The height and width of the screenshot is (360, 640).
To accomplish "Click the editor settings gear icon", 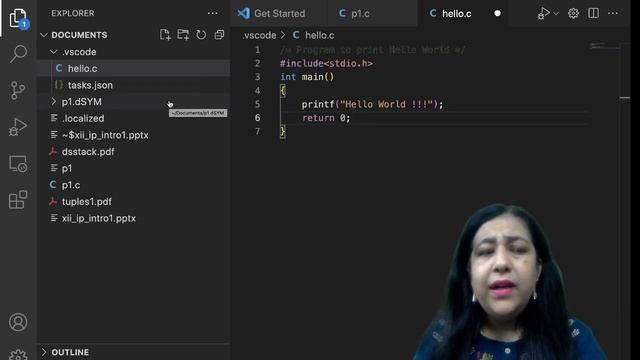I will click(x=573, y=13).
